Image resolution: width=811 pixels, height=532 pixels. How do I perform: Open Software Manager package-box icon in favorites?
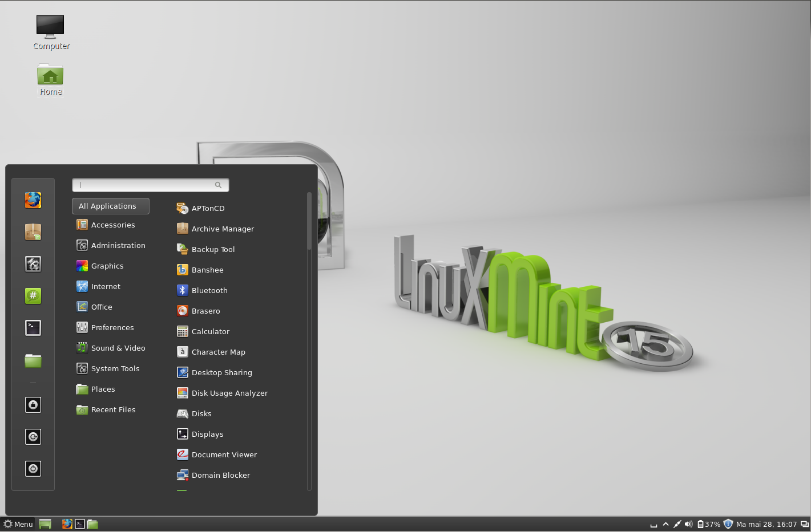(33, 232)
